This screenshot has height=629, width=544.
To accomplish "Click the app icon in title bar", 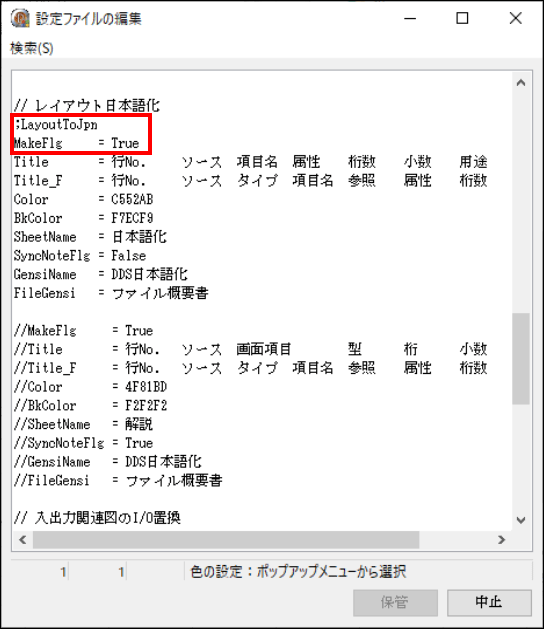I will (x=20, y=18).
